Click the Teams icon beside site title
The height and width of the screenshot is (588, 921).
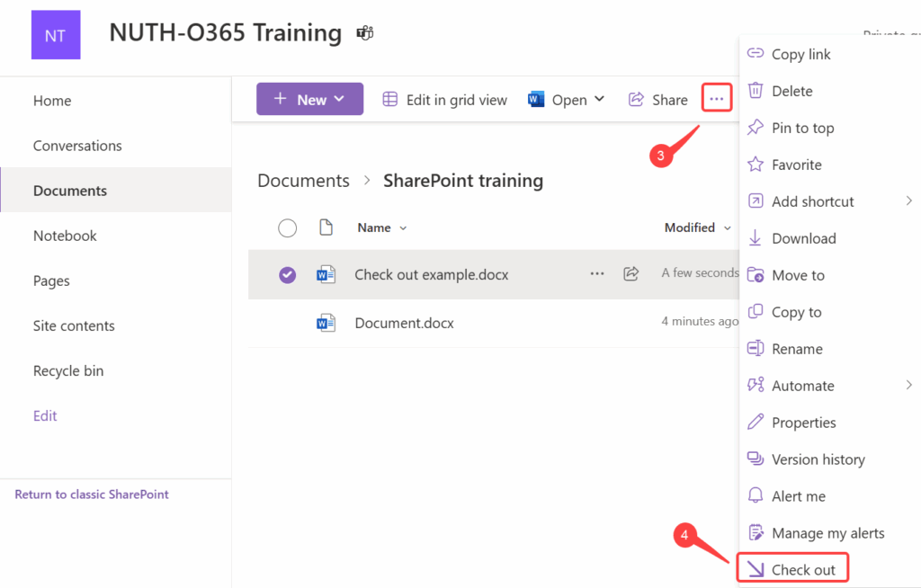pyautogui.click(x=364, y=33)
